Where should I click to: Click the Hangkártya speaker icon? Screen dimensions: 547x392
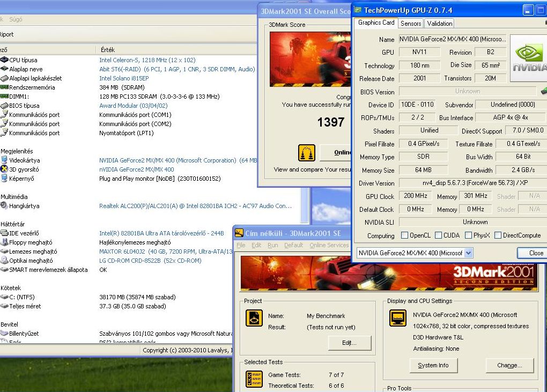pos(4,206)
